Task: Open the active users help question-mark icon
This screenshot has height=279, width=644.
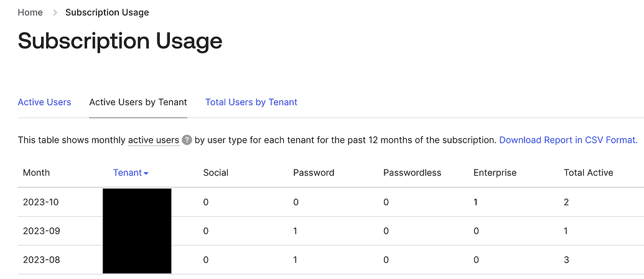Action: click(187, 140)
